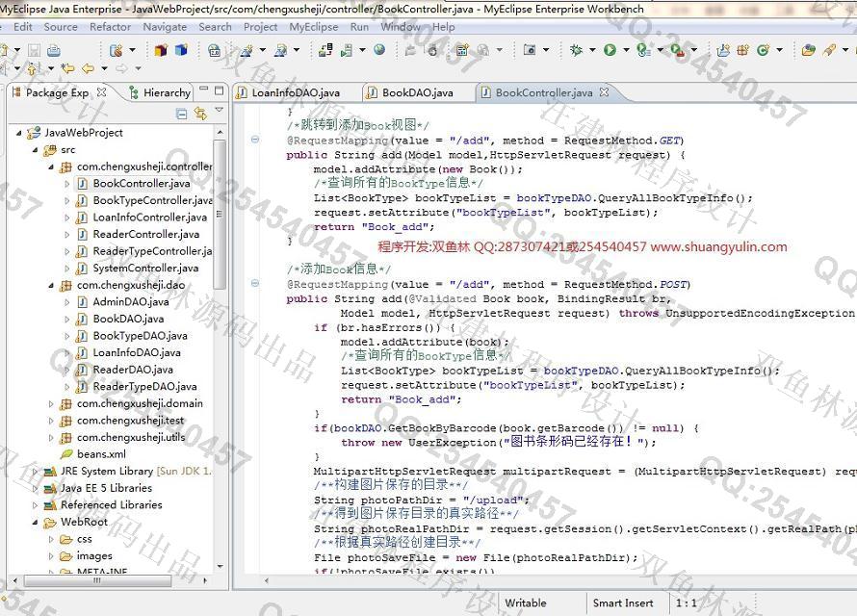Click the Open Type folder icon
Image resolution: width=857 pixels, height=616 pixels.
[808, 50]
